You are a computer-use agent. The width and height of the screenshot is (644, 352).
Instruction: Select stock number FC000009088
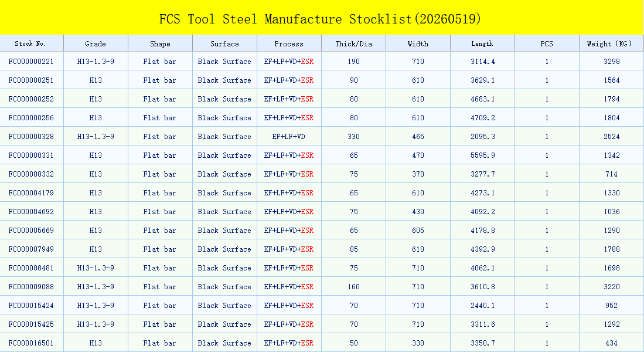[x=31, y=287]
